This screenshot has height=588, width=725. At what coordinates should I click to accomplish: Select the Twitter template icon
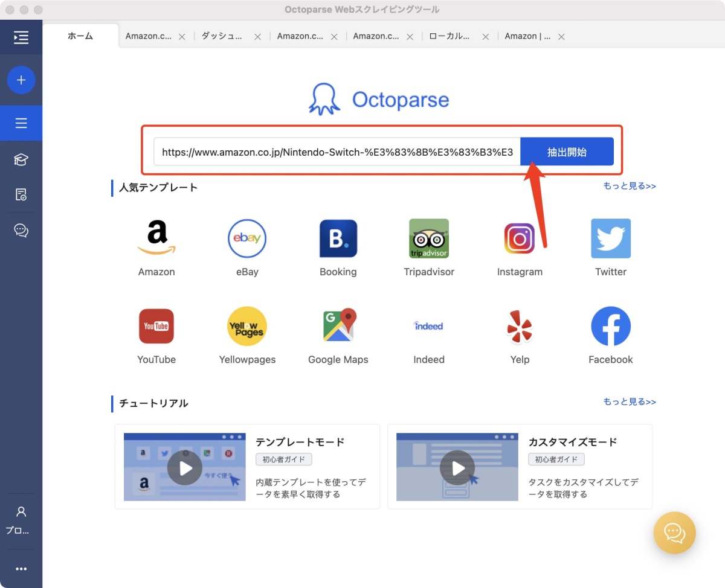611,238
